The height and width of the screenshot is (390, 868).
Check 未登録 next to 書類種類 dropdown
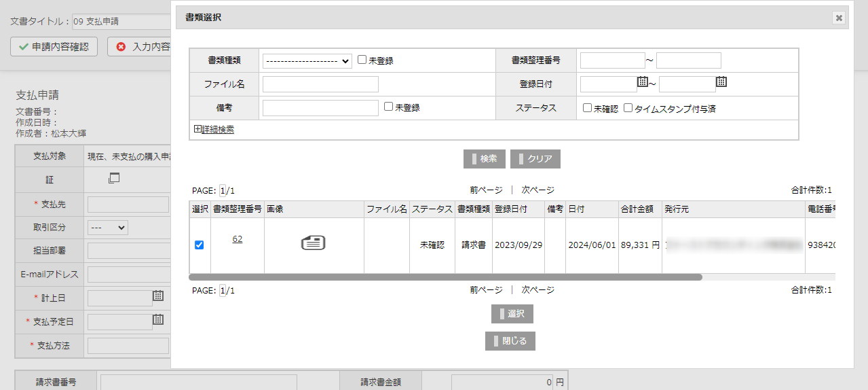click(x=362, y=60)
